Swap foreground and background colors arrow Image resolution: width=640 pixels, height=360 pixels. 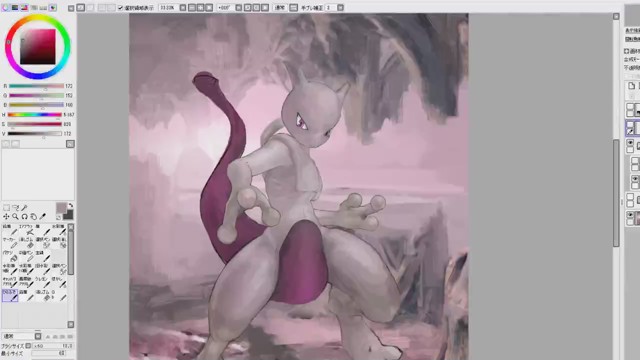71,205
